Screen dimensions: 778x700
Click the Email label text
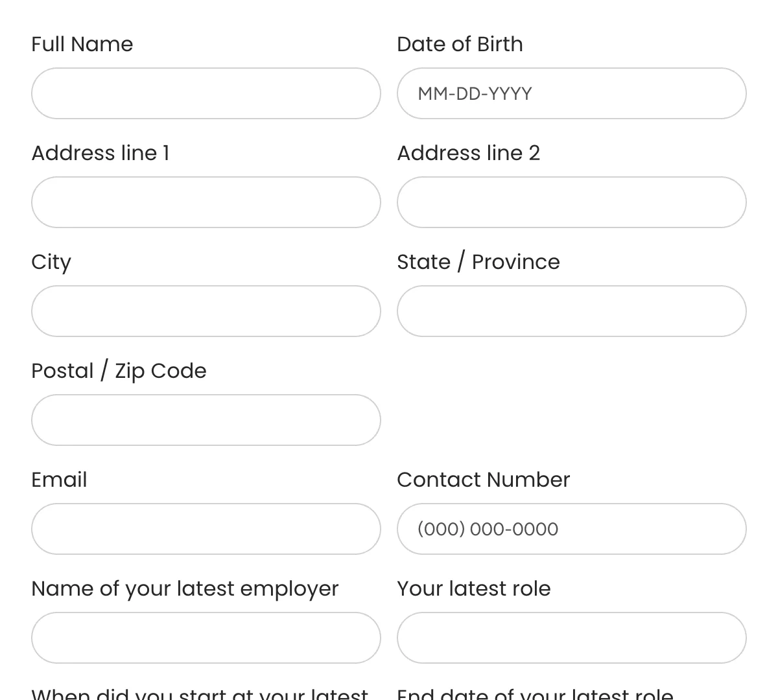[59, 480]
